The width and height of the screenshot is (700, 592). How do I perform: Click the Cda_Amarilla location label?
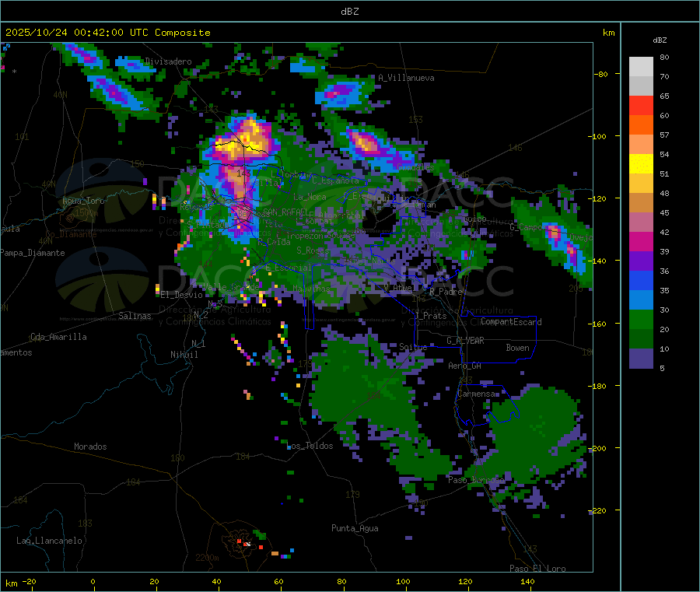click(58, 337)
